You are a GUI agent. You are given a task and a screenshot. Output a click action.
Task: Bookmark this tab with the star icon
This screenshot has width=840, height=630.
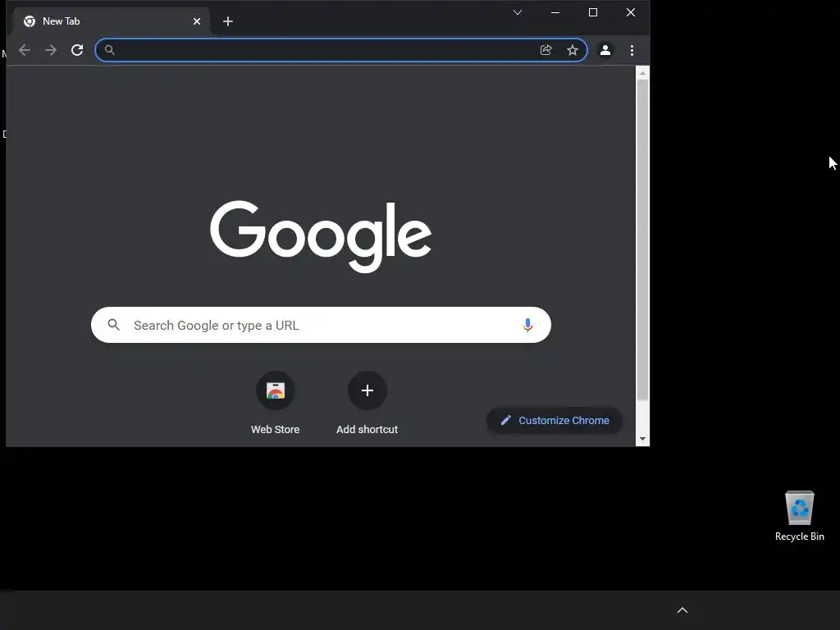coord(572,50)
